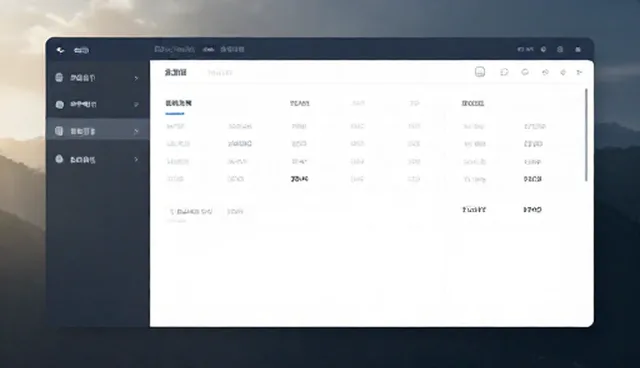
Task: Select the fourth sidebar item label
Action: point(83,160)
